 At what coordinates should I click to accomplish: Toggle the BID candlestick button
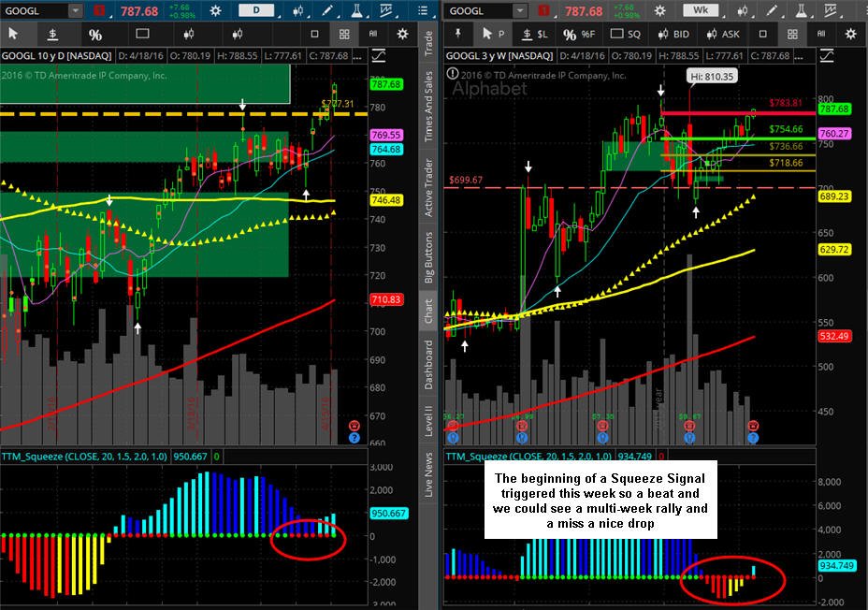(x=673, y=34)
